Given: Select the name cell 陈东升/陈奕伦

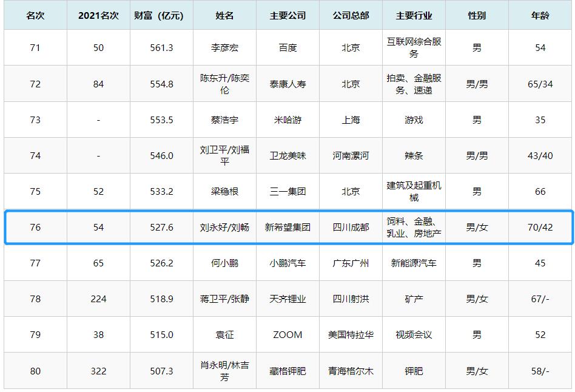Looking at the screenshot, I should pos(224,84).
